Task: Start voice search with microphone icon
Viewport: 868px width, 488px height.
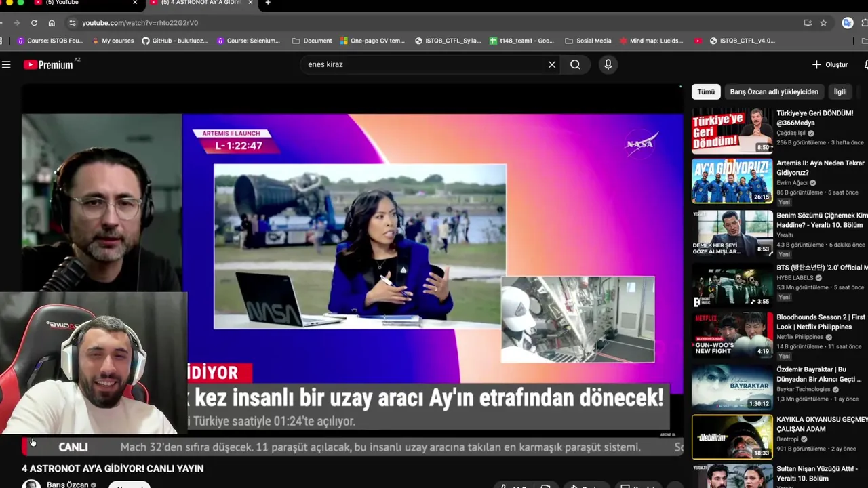Action: click(x=608, y=64)
